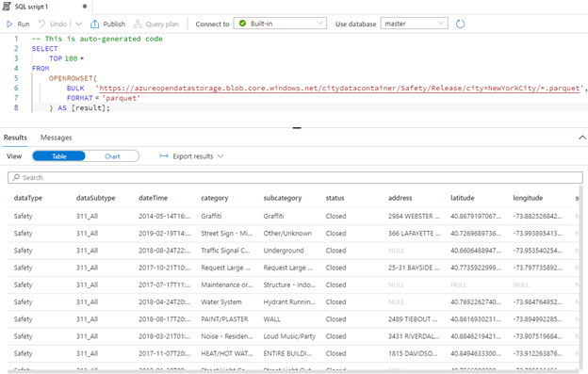Click the horizontal scrollbar under the results
The image size is (588, 374).
292,371
